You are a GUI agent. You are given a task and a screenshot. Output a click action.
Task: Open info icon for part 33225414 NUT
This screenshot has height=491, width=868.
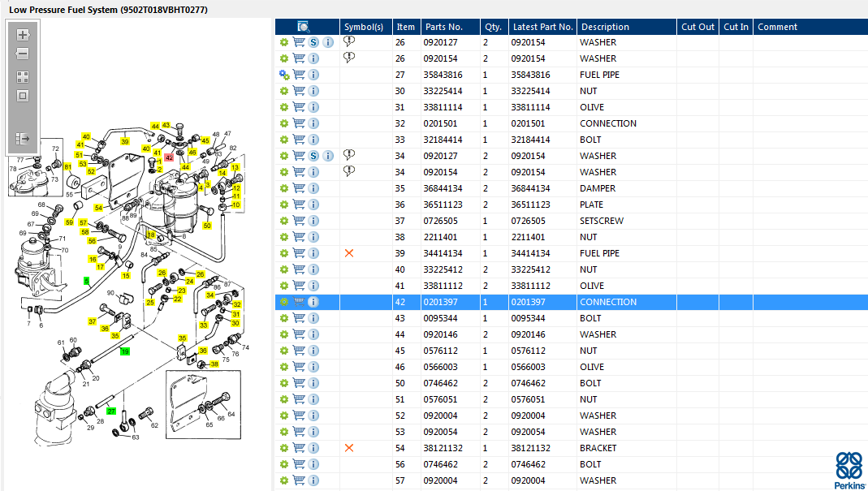313,91
